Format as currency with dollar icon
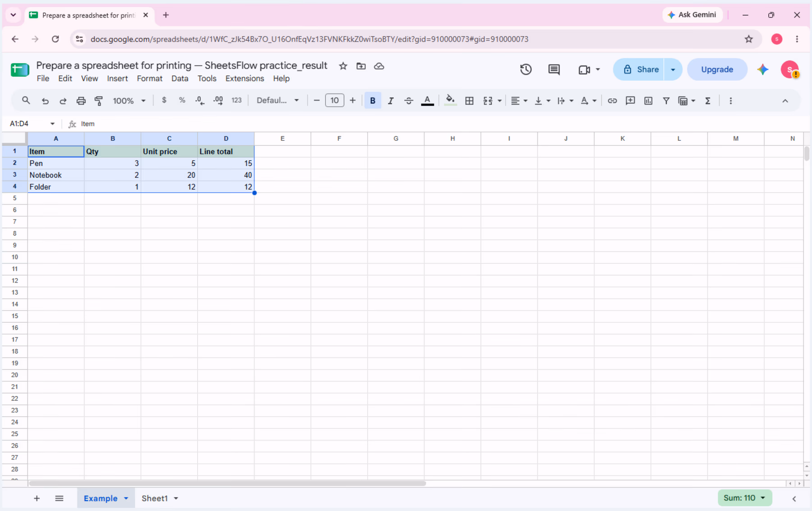Viewport: 812px width, 511px height. (x=164, y=100)
